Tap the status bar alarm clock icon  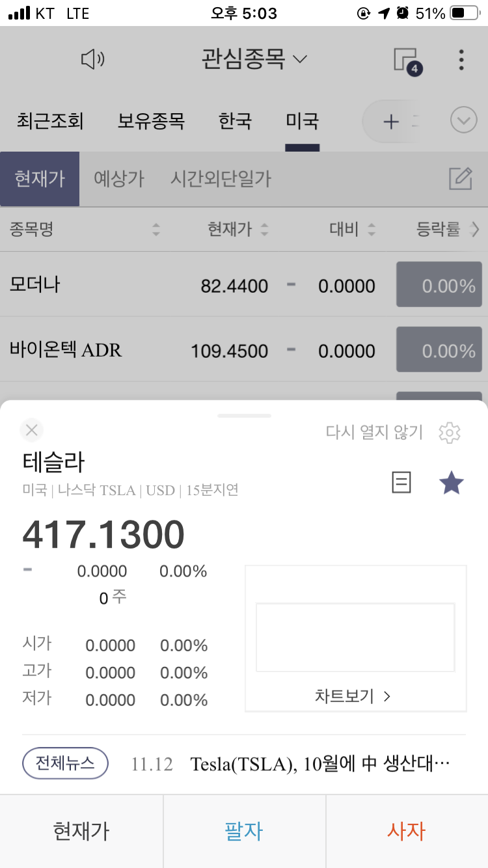[x=403, y=13]
